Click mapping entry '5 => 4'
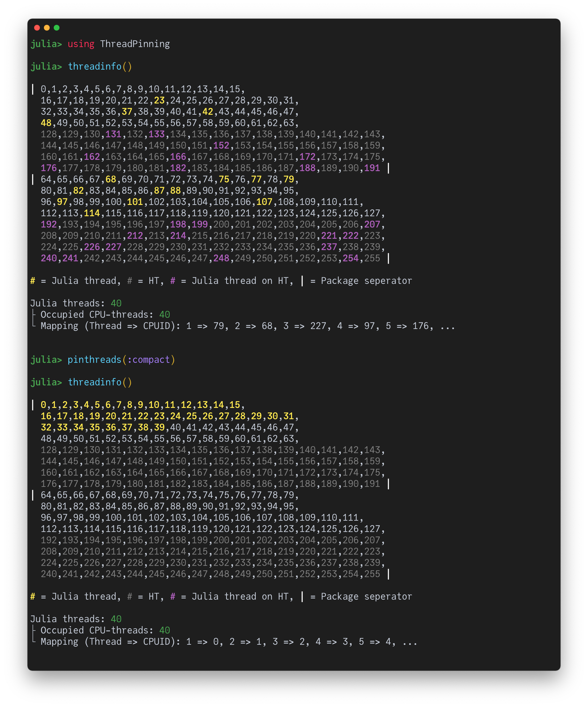The image size is (588, 707). click(375, 642)
